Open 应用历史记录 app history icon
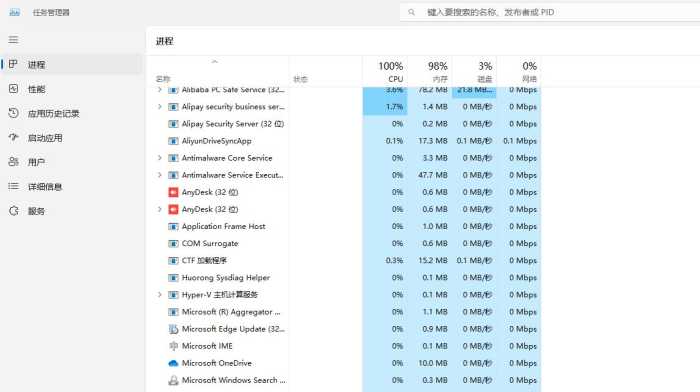Viewport: 700px width, 392px height. pyautogui.click(x=13, y=113)
